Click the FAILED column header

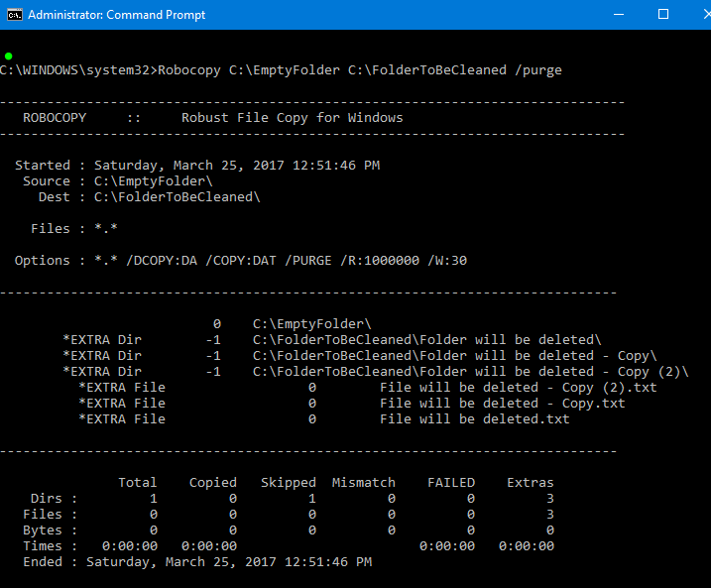[x=450, y=483]
